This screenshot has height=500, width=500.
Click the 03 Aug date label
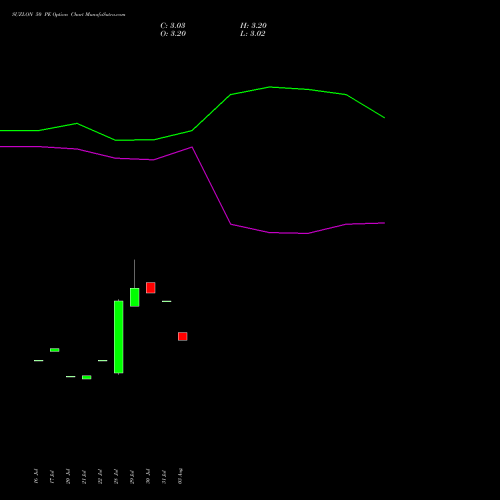pyautogui.click(x=180, y=476)
